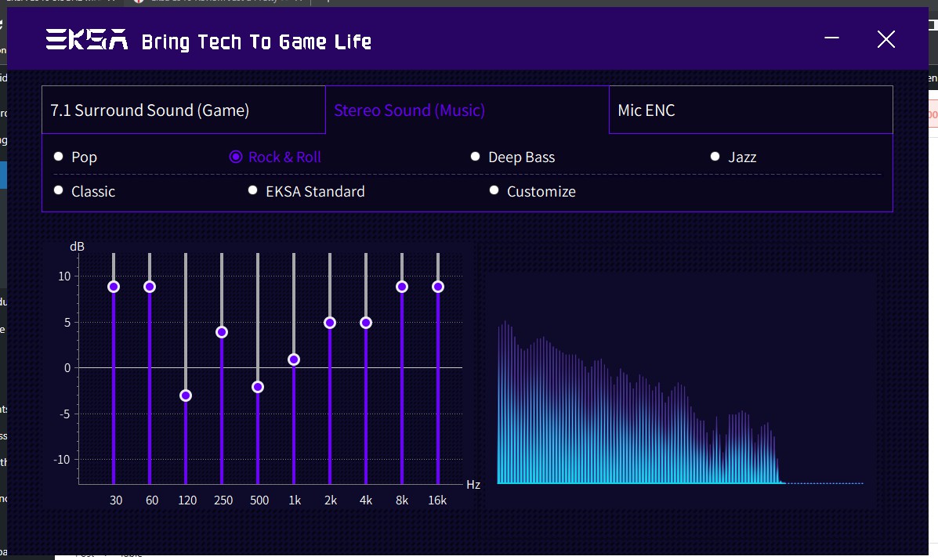The width and height of the screenshot is (938, 560).
Task: Click the 120 Hz band slider knob
Action: [186, 396]
